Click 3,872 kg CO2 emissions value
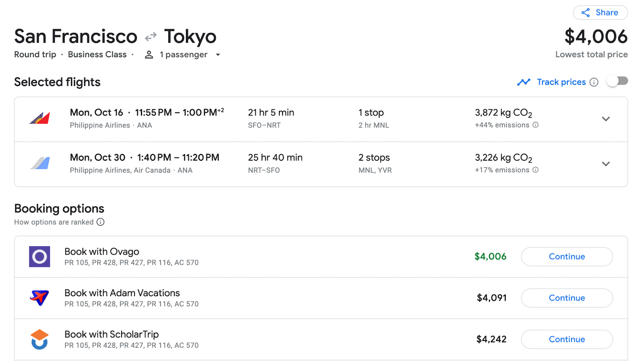 click(x=504, y=113)
